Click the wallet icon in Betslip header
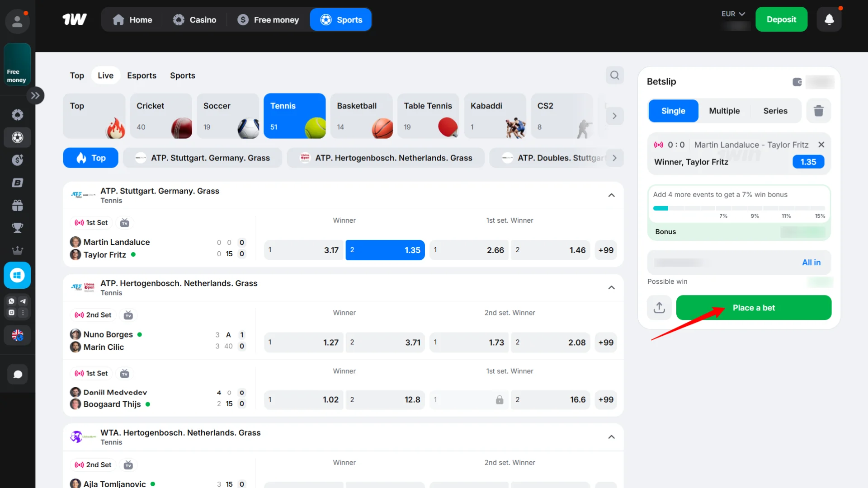Viewport: 868px width, 488px height. coord(797,82)
